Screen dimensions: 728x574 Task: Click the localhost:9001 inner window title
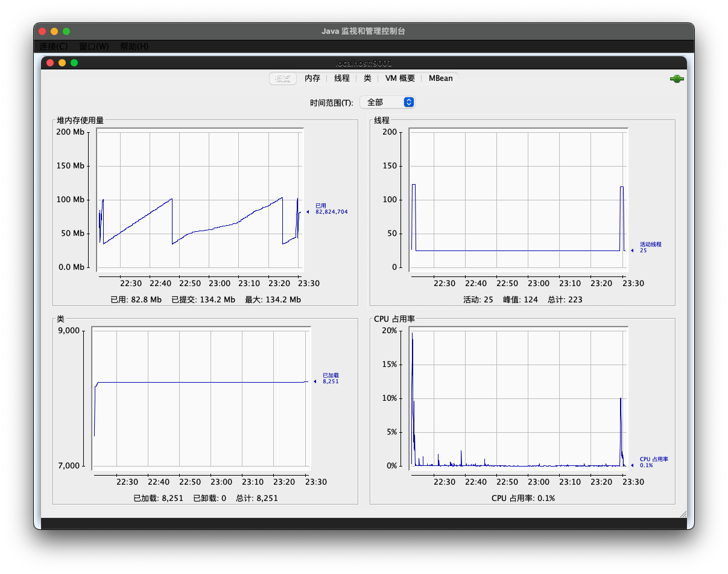pyautogui.click(x=364, y=63)
